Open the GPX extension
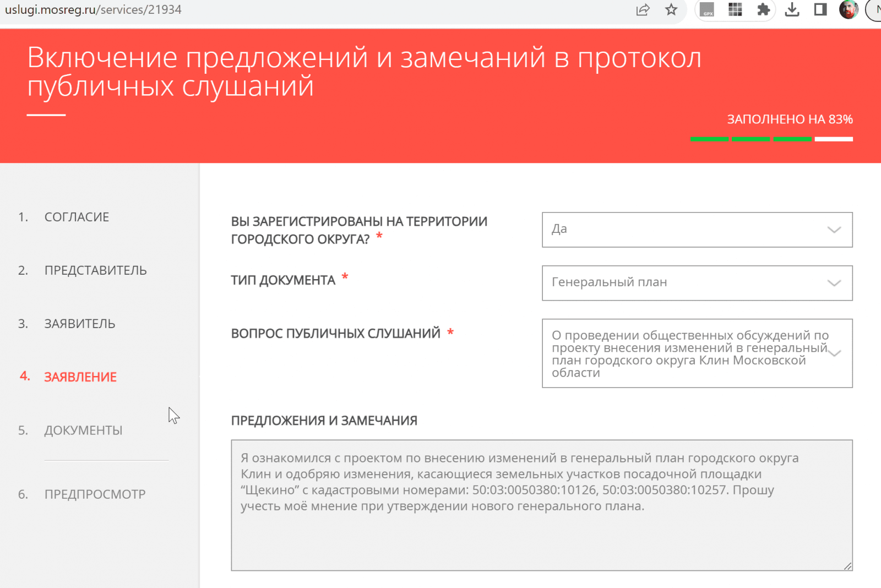Viewport: 881px width, 588px height. click(x=708, y=9)
